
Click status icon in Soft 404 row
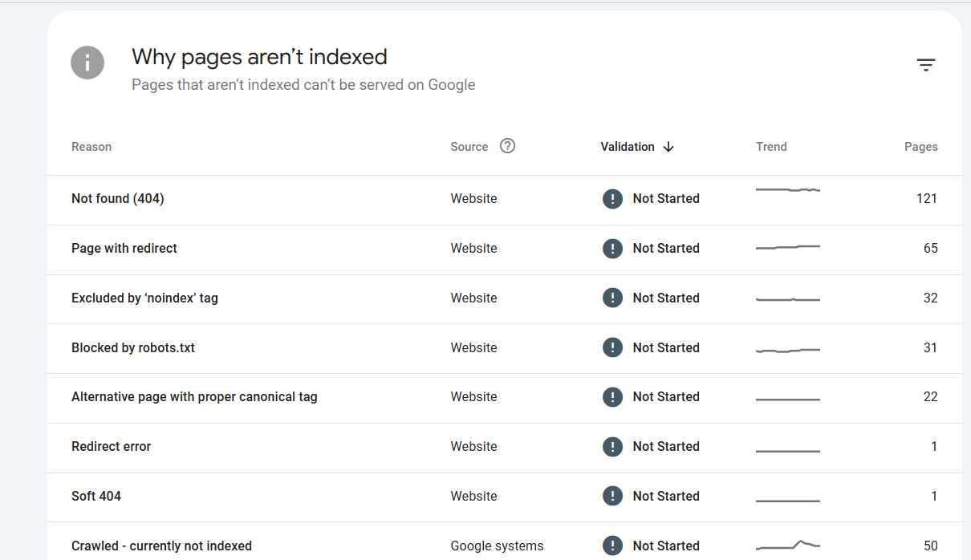[612, 496]
